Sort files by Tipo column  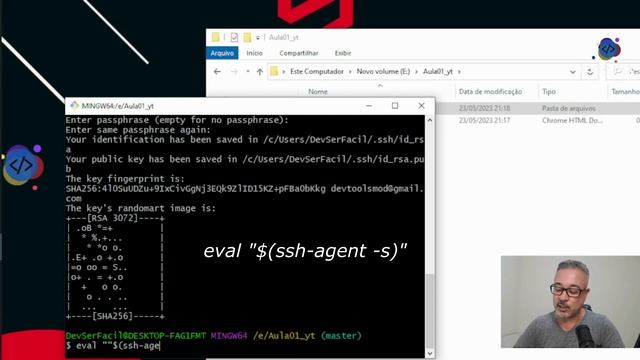click(x=549, y=91)
